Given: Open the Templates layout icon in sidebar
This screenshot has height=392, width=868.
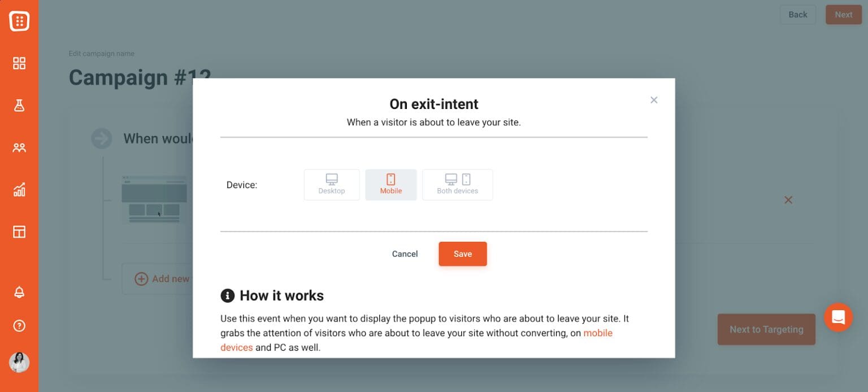Looking at the screenshot, I should click(x=19, y=232).
